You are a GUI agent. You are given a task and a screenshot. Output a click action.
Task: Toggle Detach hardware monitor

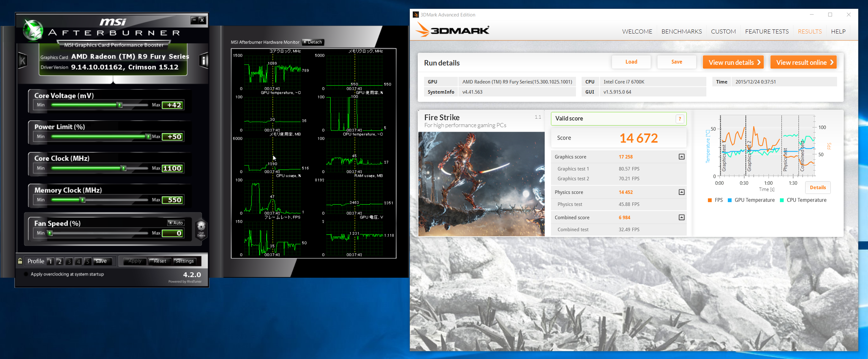pos(312,42)
